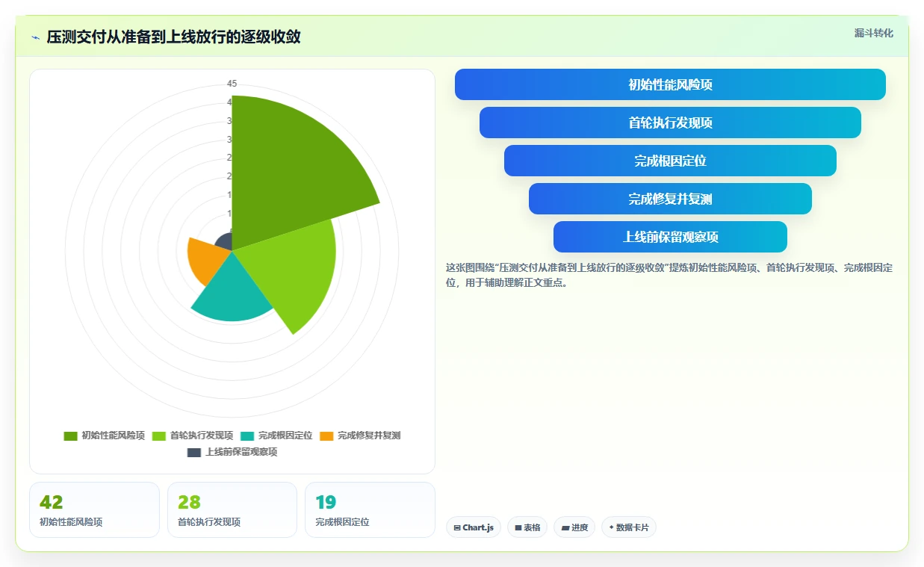Click the 表格 tag
The image size is (924, 567).
pyautogui.click(x=527, y=527)
